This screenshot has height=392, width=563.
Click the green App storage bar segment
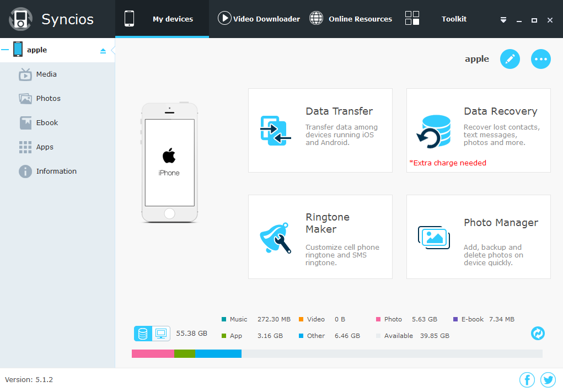[185, 353]
